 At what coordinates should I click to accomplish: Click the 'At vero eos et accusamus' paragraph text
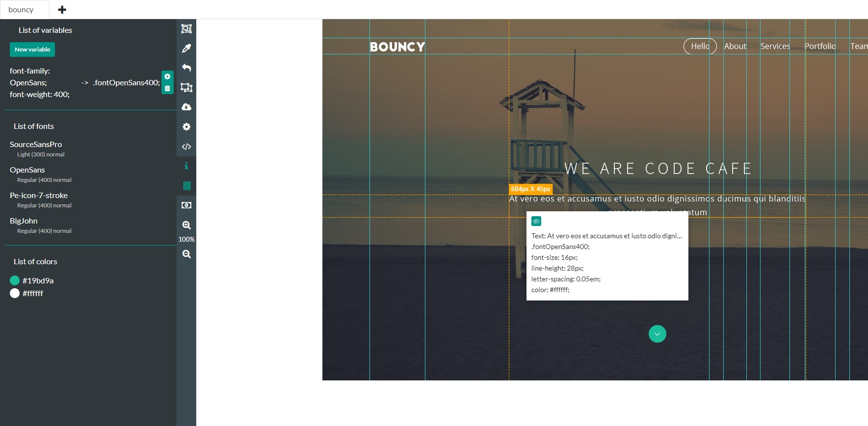click(x=657, y=205)
